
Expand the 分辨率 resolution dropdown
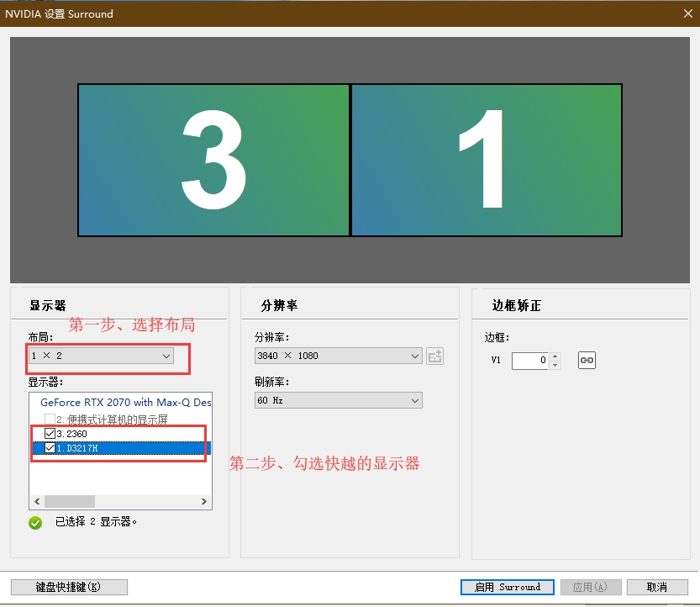[338, 356]
